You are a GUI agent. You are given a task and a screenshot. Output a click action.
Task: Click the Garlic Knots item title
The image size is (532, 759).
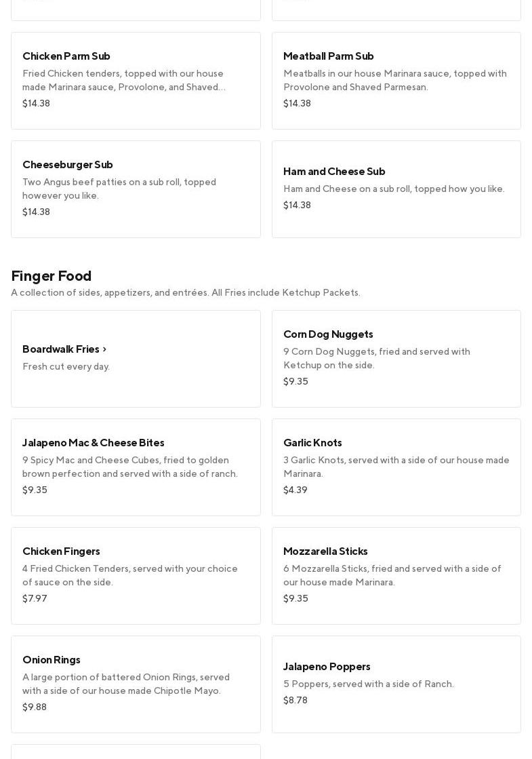[312, 443]
